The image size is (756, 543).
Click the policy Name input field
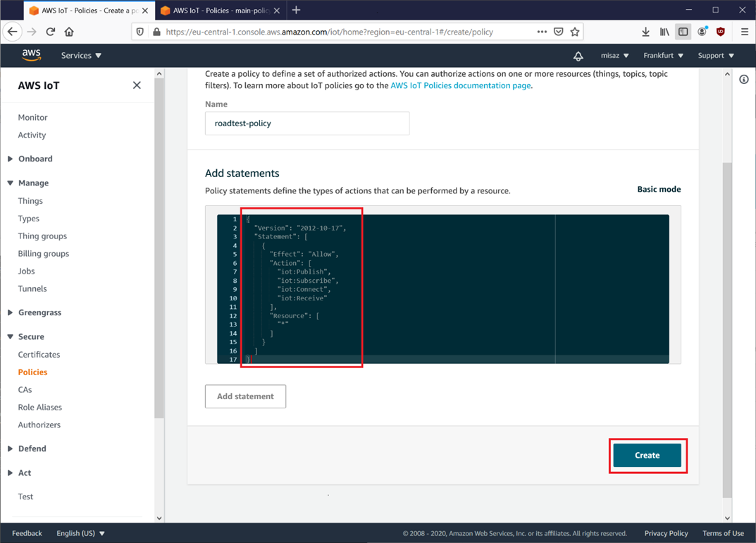[306, 123]
